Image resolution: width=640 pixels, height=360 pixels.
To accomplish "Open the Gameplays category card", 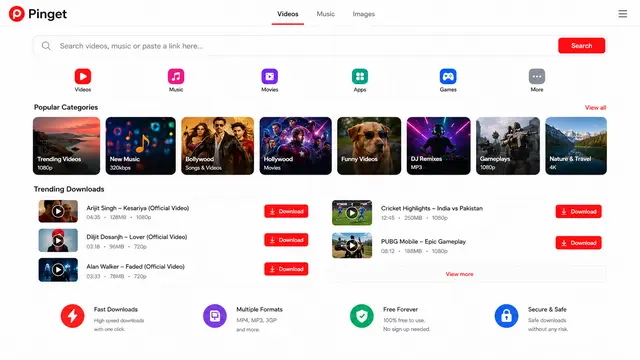I will pos(508,146).
